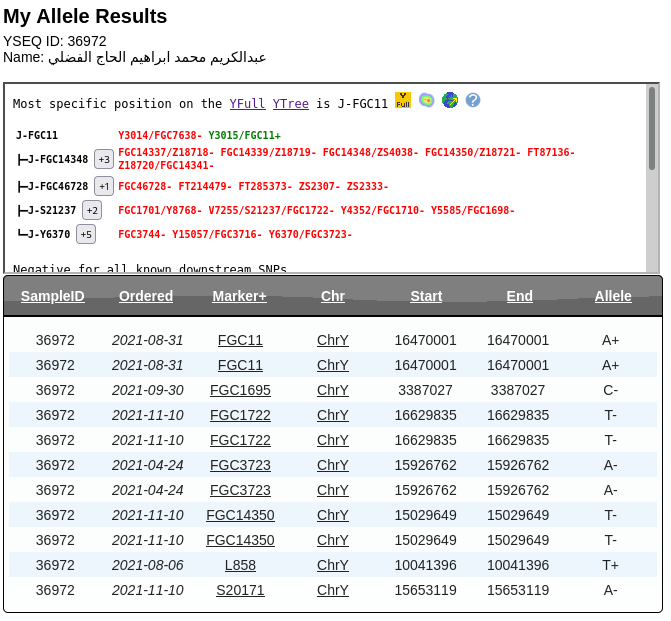
Task: Open the YTree link
Action: [x=293, y=104]
